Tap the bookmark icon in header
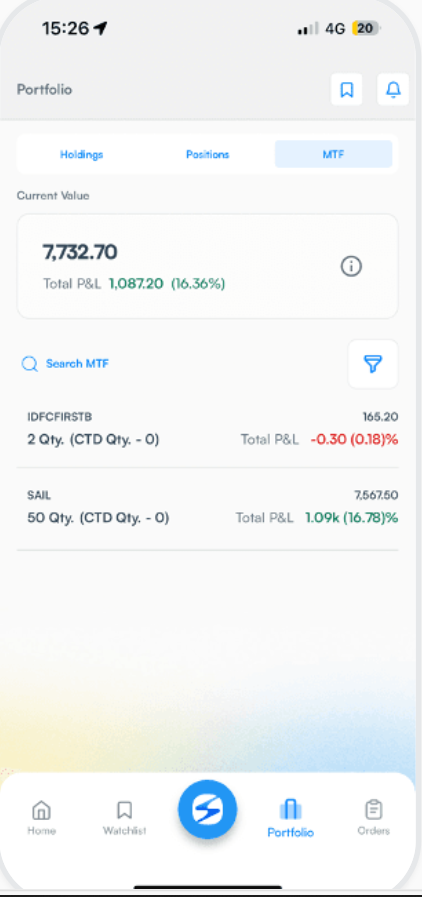Screen dimensions: 422x897 tap(347, 89)
